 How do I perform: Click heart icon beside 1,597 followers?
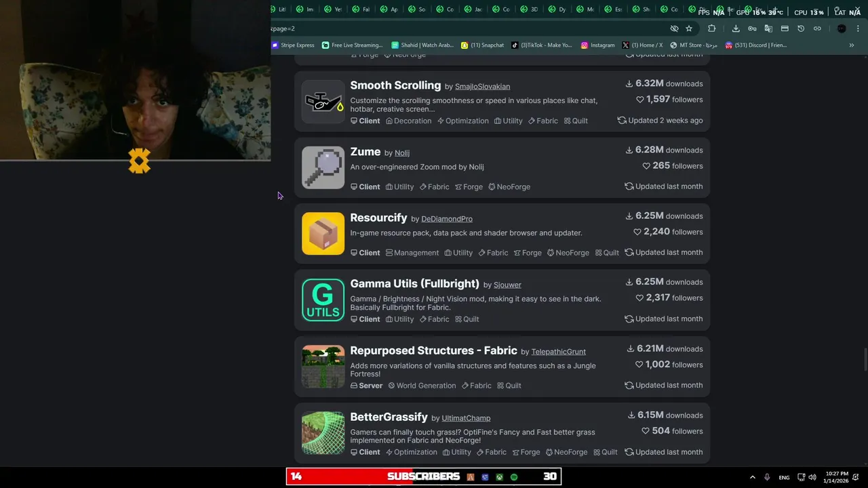click(x=639, y=100)
